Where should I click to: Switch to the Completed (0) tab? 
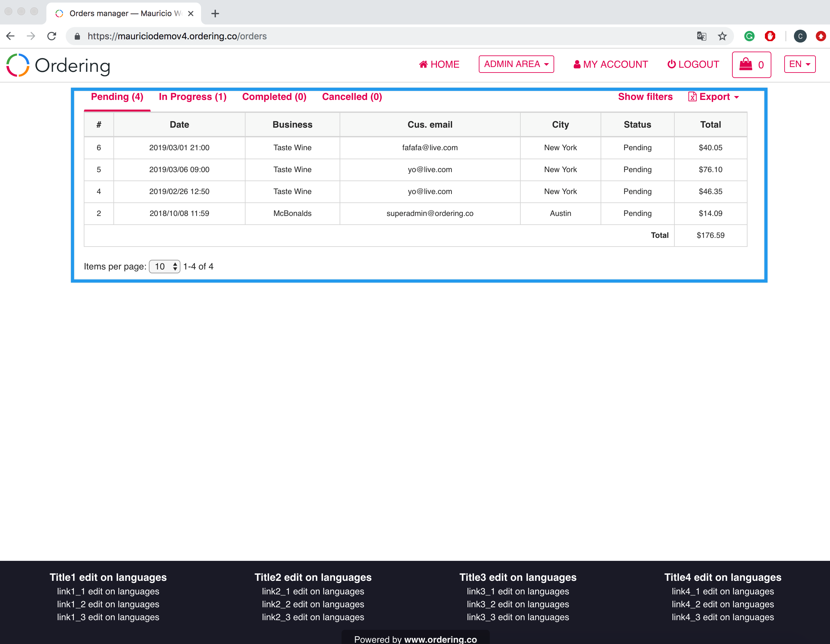point(274,97)
